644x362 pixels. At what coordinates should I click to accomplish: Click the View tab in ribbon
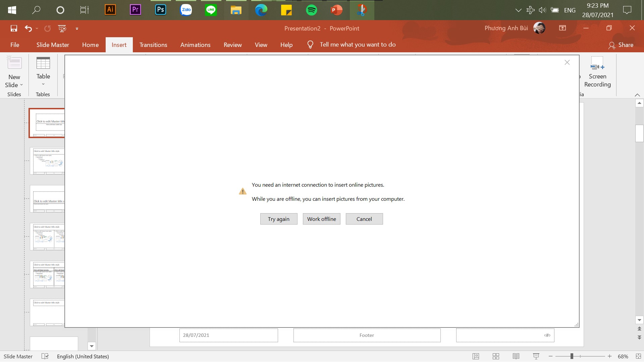pos(261,44)
